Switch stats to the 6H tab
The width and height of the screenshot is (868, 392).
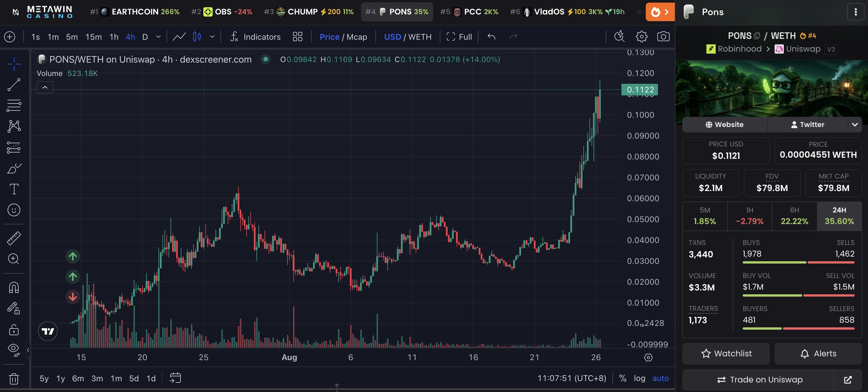pos(794,216)
